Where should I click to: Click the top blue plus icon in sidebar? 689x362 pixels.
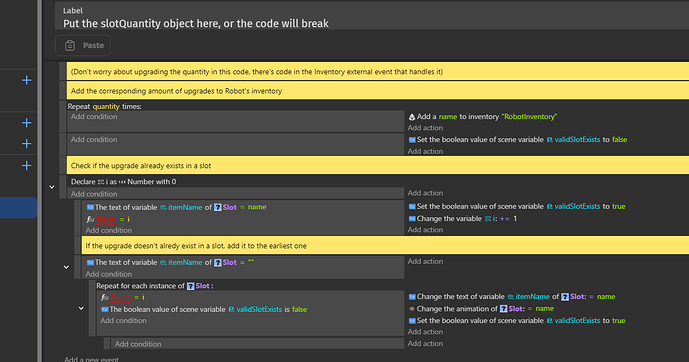pos(26,80)
